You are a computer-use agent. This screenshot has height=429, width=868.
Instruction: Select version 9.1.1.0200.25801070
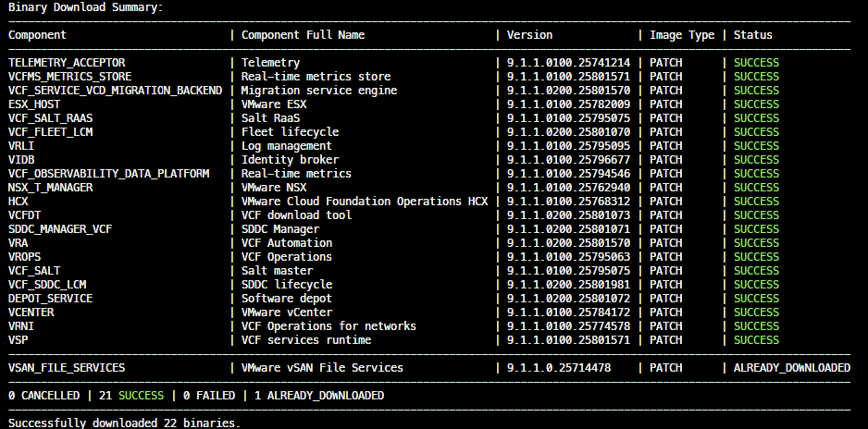(x=568, y=132)
